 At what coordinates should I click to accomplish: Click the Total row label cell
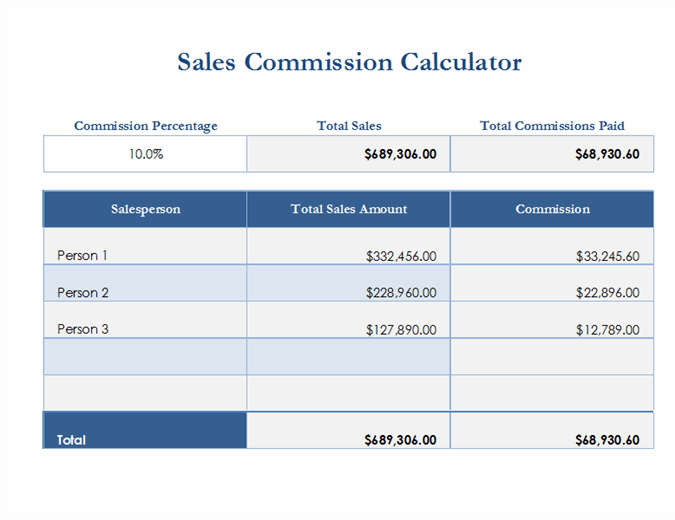pyautogui.click(x=145, y=438)
